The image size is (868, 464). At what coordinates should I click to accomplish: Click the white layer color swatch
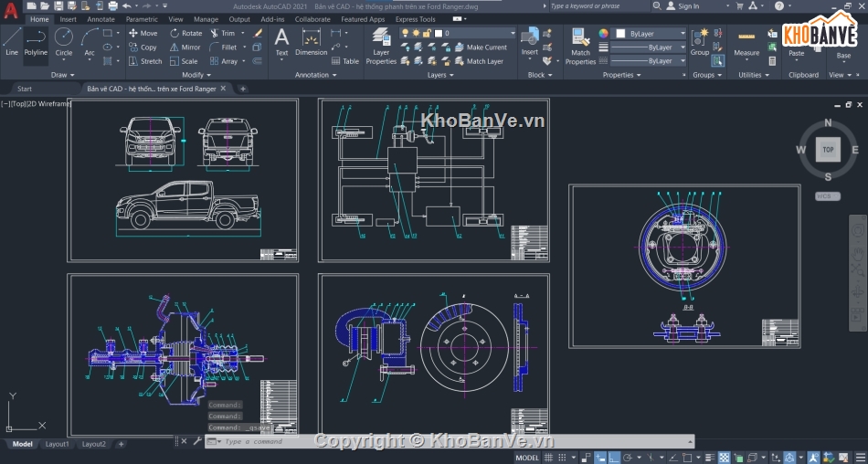coord(439,33)
